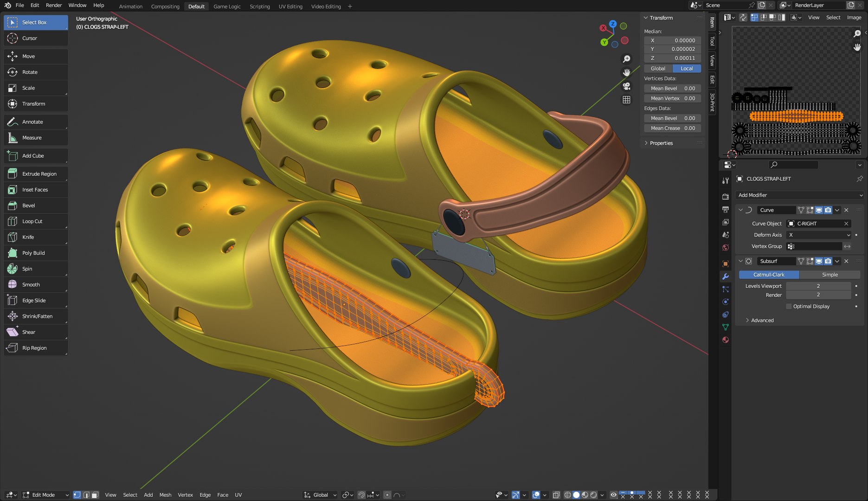Screen dimensions: 868x501
Task: Open the File menu
Action: click(x=19, y=5)
